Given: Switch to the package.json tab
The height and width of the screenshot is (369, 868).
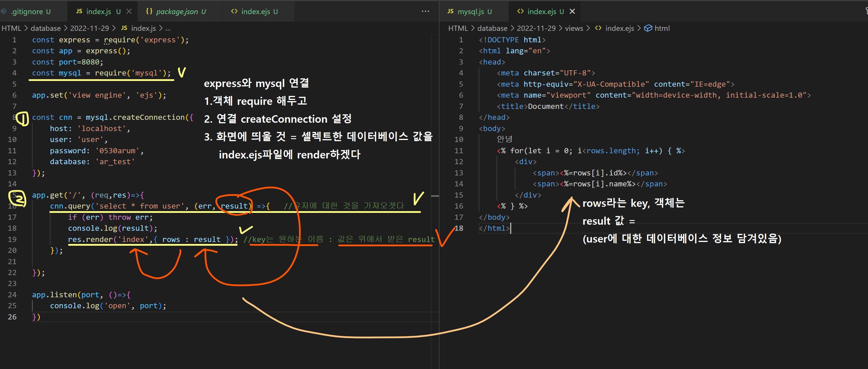Looking at the screenshot, I should [177, 12].
